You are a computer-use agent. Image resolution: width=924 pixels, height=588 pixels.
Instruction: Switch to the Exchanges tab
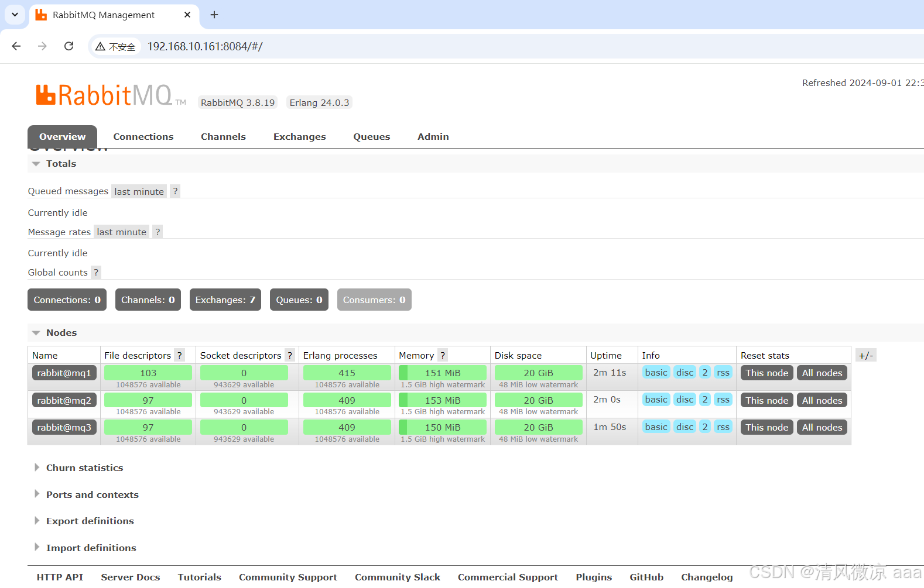coord(300,137)
